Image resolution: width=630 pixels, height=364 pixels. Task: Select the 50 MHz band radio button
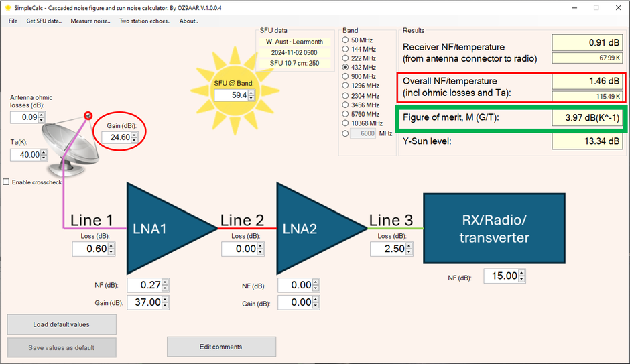345,40
